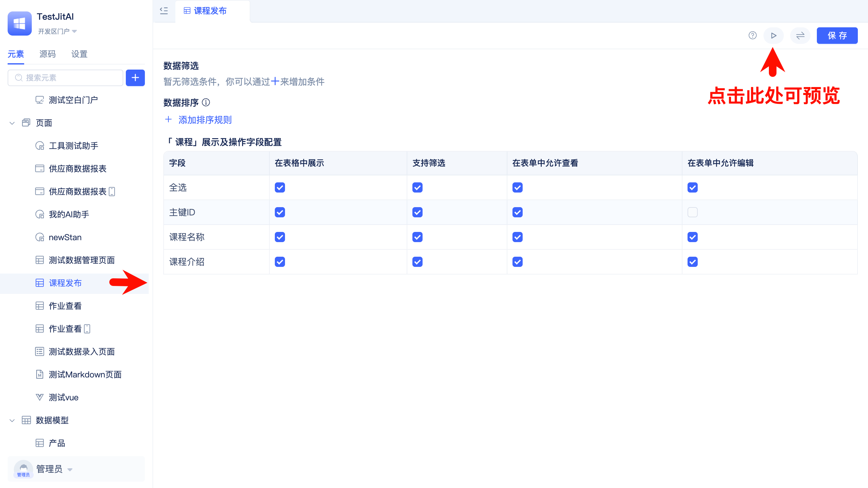Uncheck 主键ID 在表单中允许查看
The width and height of the screenshot is (868, 488).
click(517, 212)
